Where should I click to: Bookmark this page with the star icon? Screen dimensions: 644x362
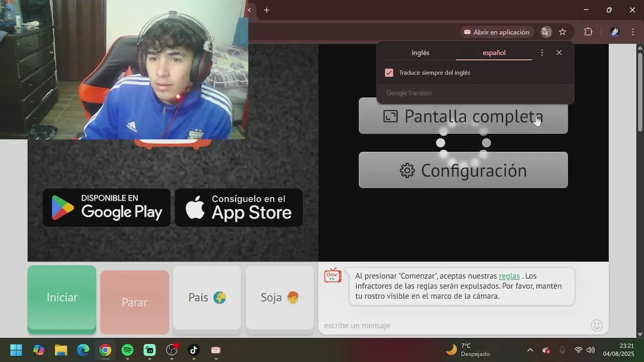click(x=562, y=32)
